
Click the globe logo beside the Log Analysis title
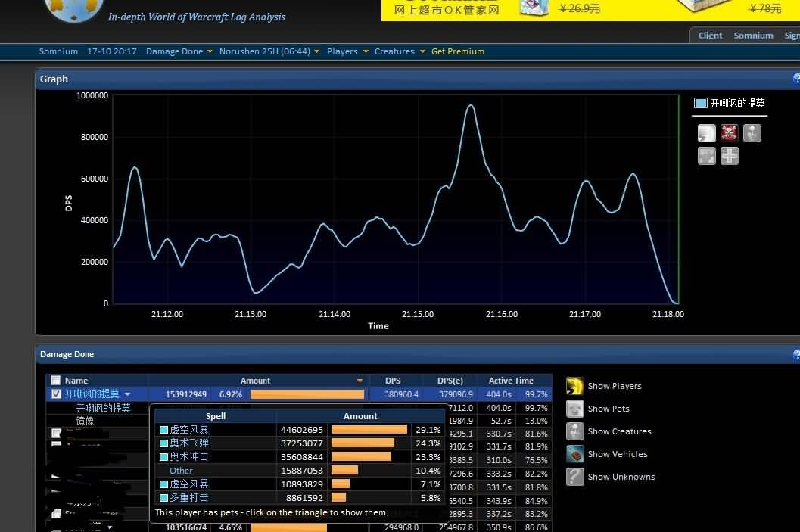click(73, 9)
